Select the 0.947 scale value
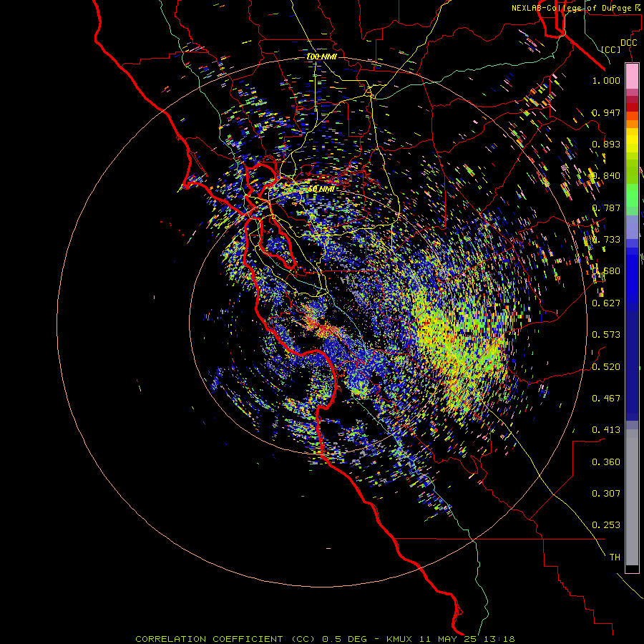644x644 pixels. pos(606,112)
